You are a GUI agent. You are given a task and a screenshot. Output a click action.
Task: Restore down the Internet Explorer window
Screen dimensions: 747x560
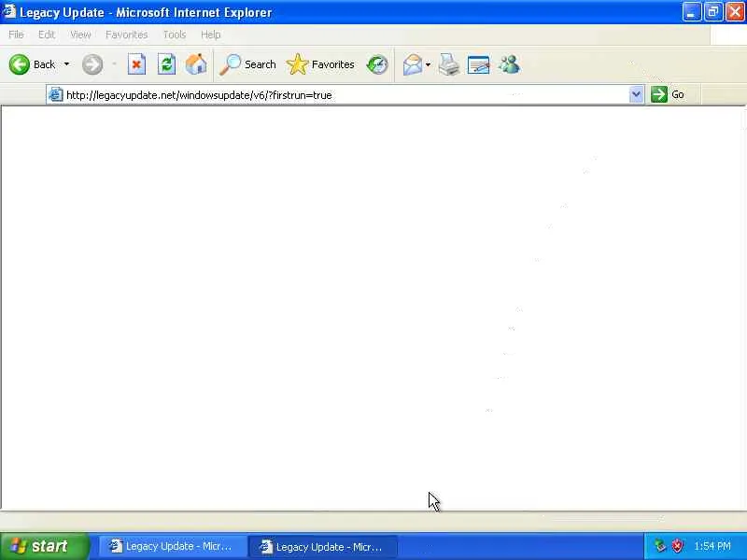click(x=713, y=12)
